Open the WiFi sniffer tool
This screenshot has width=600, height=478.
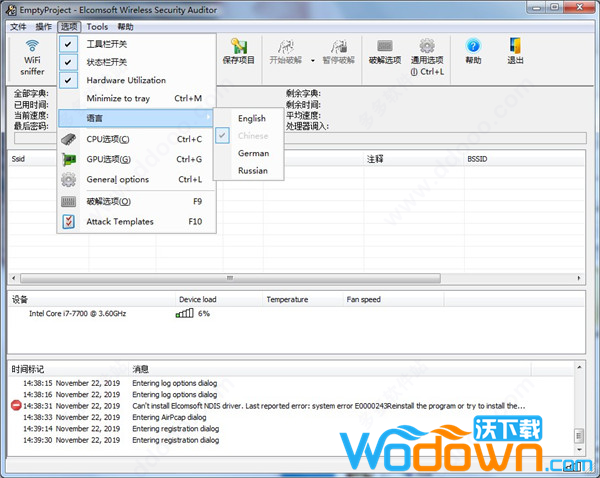[x=32, y=57]
